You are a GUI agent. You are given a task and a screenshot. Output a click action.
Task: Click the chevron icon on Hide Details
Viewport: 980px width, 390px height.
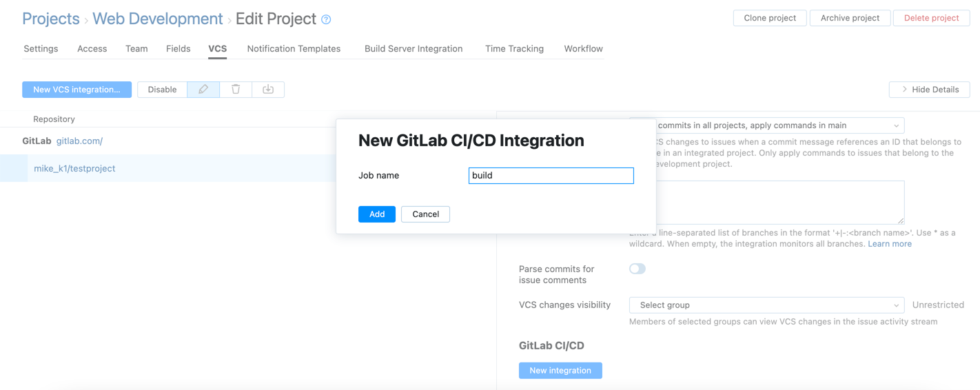904,90
